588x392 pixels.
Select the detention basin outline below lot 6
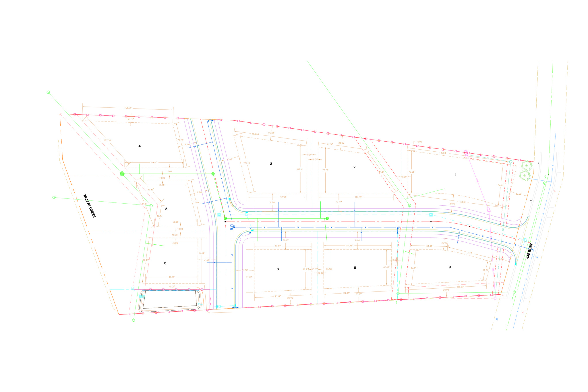(169, 300)
